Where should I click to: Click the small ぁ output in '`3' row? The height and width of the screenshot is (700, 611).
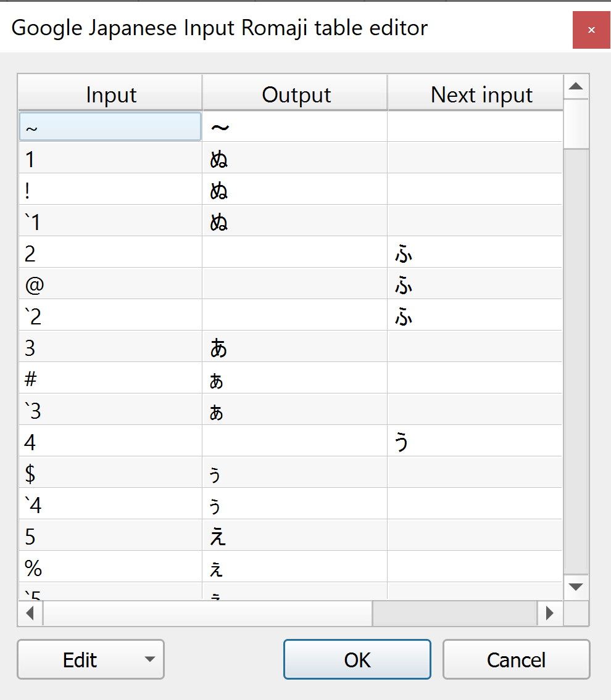(x=295, y=410)
